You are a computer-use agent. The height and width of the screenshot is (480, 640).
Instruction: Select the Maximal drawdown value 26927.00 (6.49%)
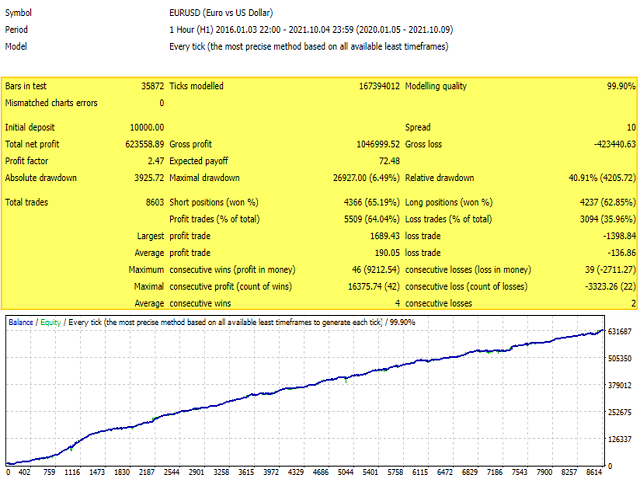point(367,178)
